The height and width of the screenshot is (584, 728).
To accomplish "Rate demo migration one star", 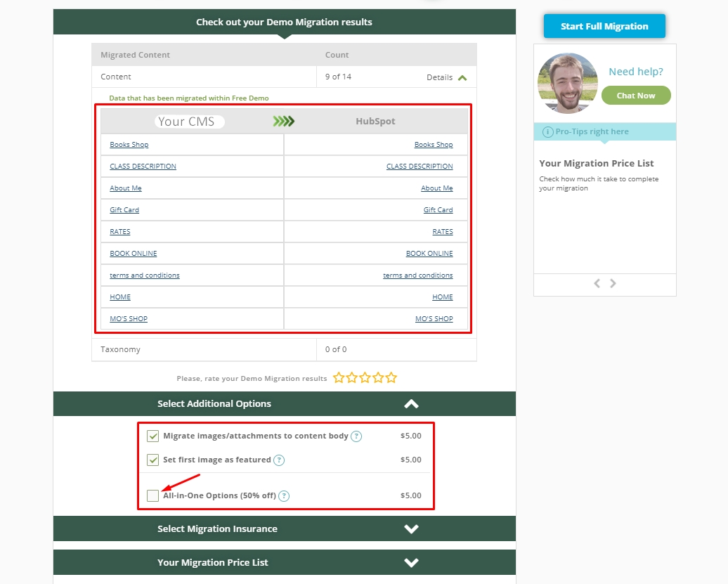I will pos(339,377).
